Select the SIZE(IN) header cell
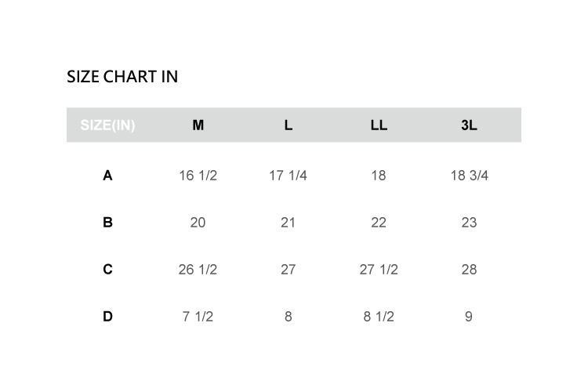The width and height of the screenshot is (588, 392). 107,125
